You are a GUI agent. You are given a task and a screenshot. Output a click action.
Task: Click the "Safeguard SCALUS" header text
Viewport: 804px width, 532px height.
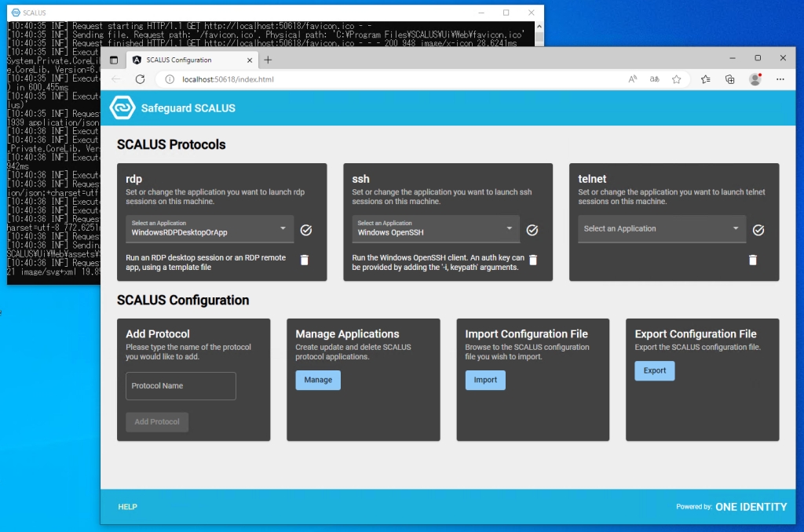pyautogui.click(x=188, y=108)
